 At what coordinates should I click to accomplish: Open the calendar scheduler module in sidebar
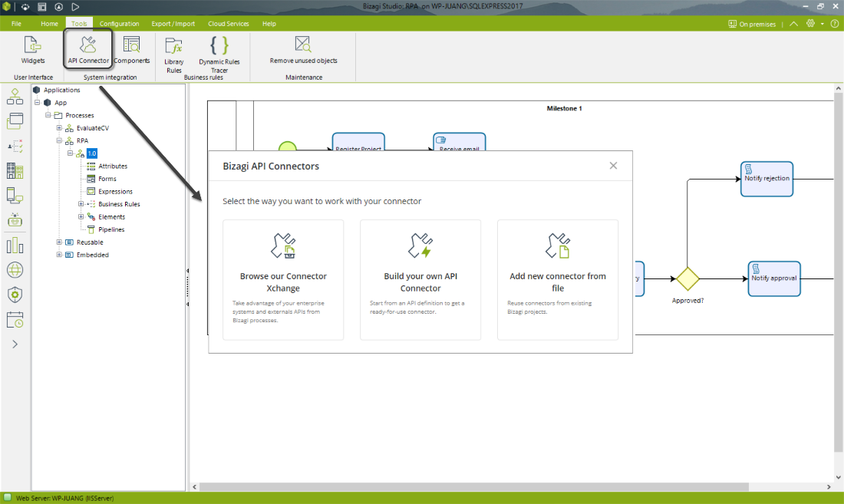pos(15,320)
